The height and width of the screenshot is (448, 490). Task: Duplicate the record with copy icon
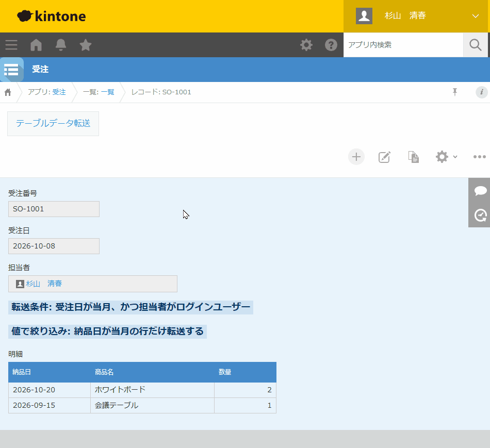414,157
